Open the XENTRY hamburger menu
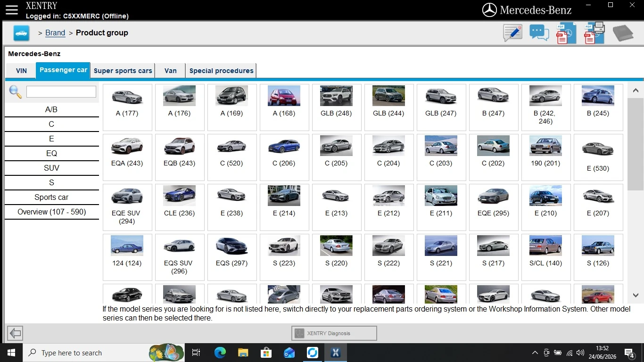 point(11,10)
